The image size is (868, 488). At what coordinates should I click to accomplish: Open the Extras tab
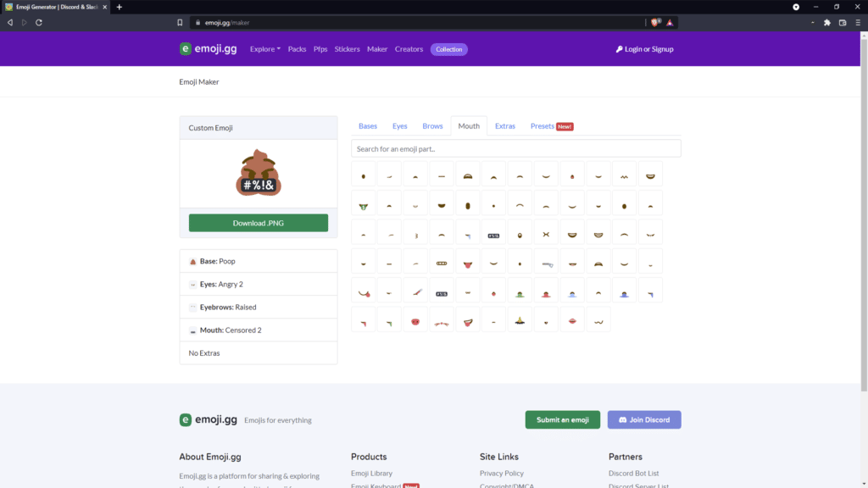505,126
